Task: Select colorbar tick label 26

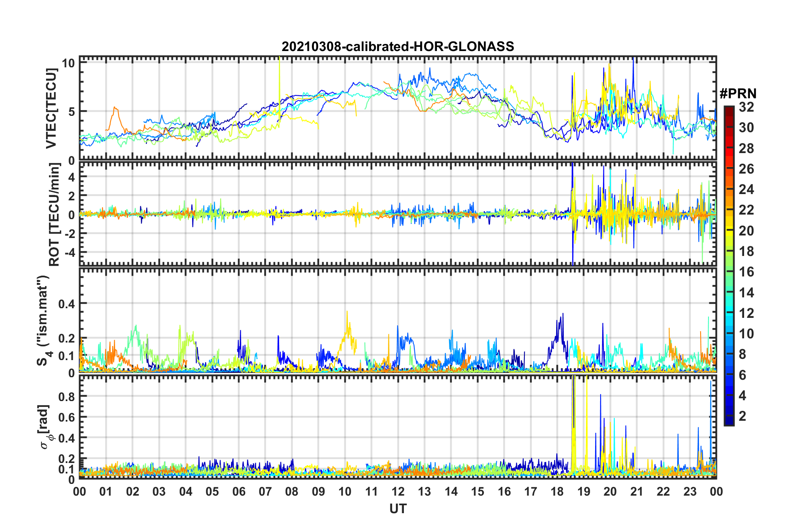Action: click(746, 169)
